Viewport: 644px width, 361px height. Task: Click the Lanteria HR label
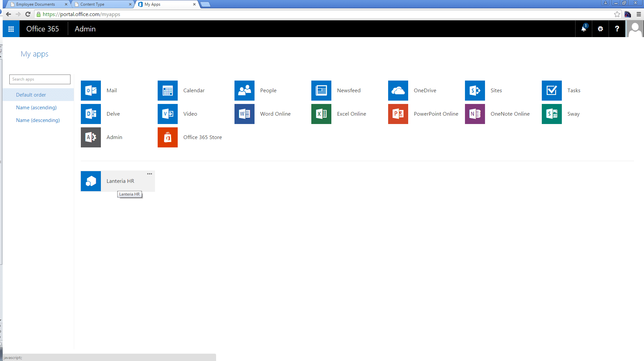click(x=120, y=181)
